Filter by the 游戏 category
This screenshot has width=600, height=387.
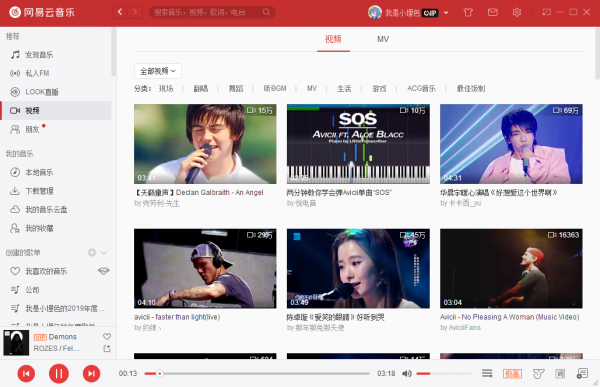(379, 88)
